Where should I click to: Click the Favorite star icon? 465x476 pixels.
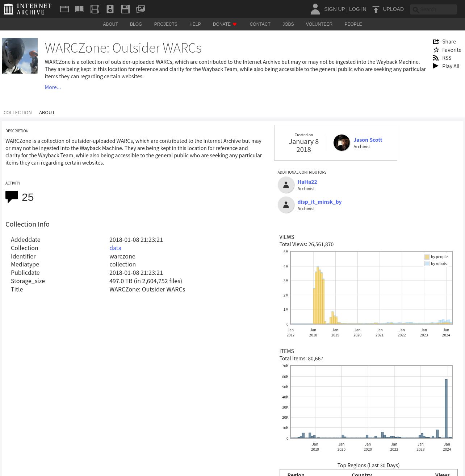point(436,50)
